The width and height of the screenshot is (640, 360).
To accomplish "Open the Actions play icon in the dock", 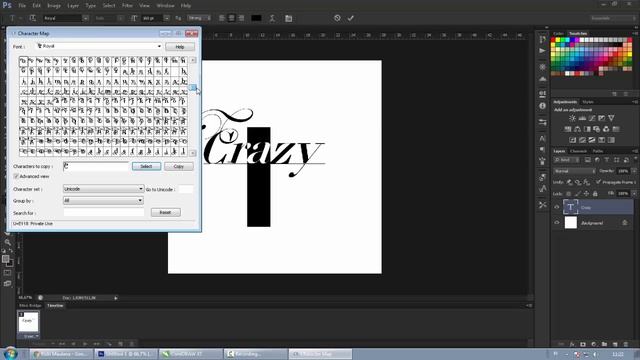I will click(x=542, y=51).
